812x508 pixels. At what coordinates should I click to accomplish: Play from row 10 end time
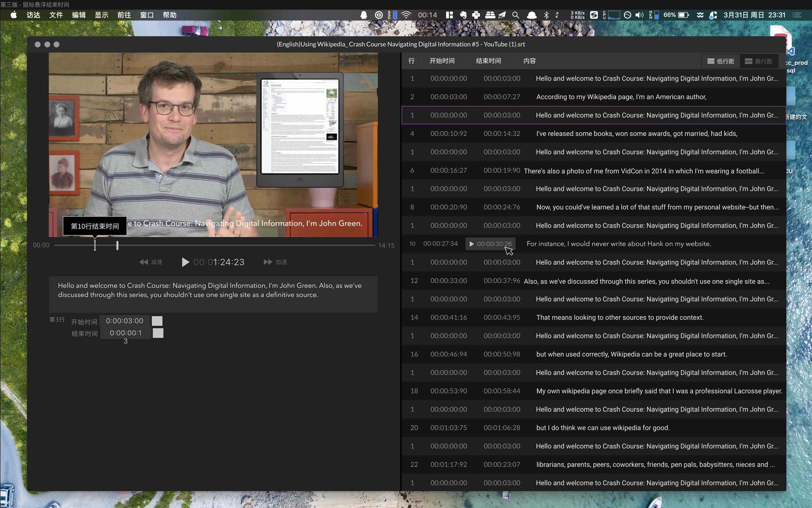pos(471,244)
